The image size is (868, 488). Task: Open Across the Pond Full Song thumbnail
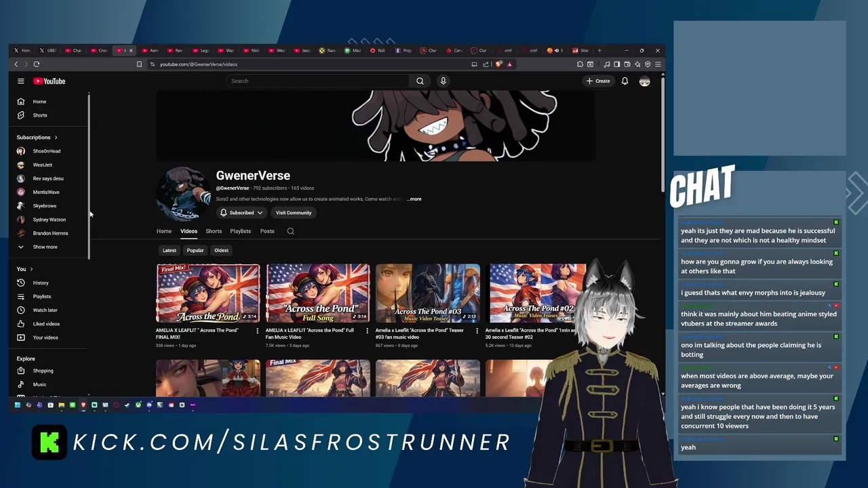318,293
